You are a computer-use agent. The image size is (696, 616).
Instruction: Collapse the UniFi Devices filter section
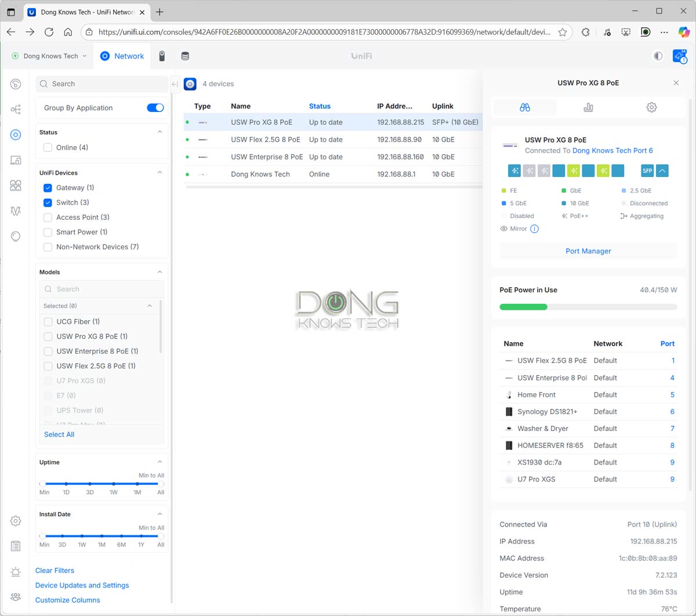point(159,173)
